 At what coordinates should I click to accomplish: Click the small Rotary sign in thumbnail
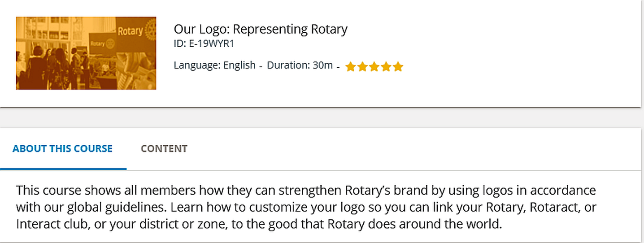click(100, 43)
